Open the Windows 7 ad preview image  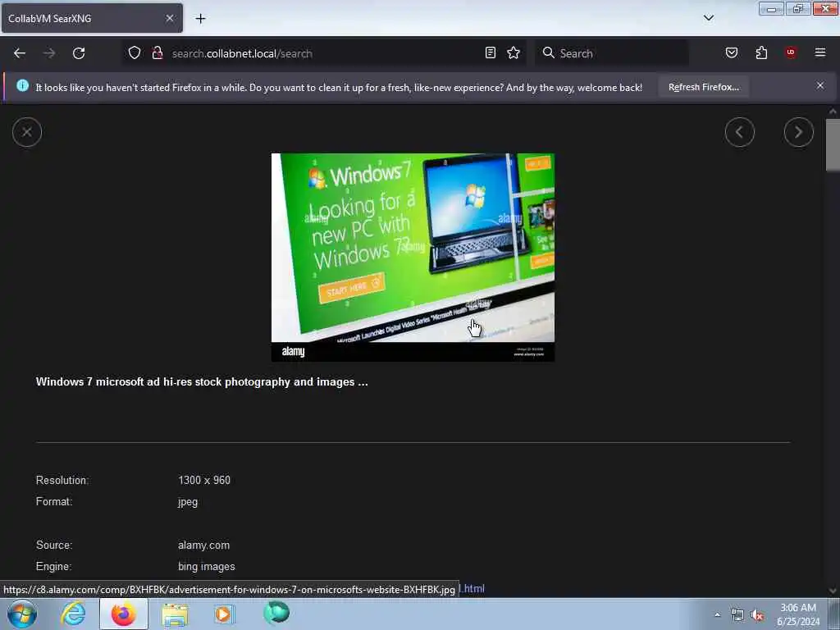413,257
